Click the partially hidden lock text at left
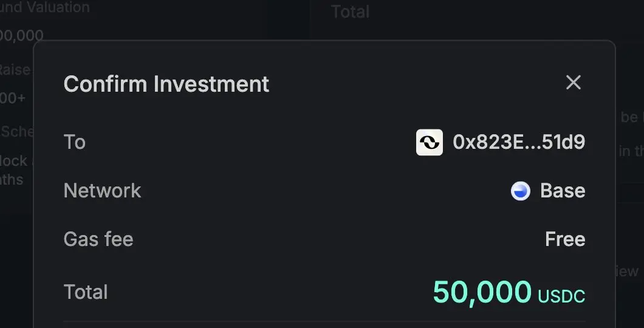644x328 pixels. click(13, 160)
